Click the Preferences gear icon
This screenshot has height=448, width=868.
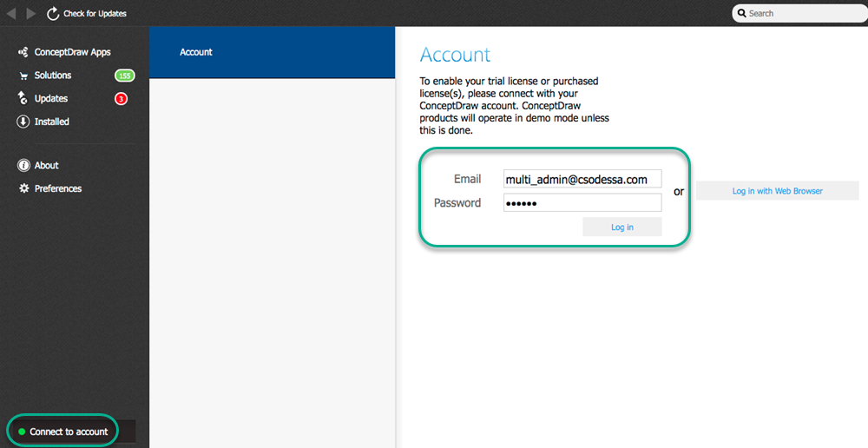coord(23,188)
